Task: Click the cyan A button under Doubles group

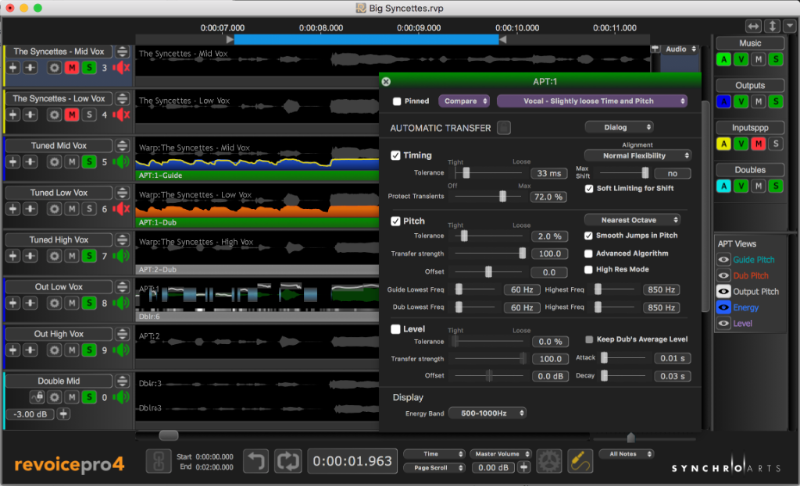Action: (723, 186)
